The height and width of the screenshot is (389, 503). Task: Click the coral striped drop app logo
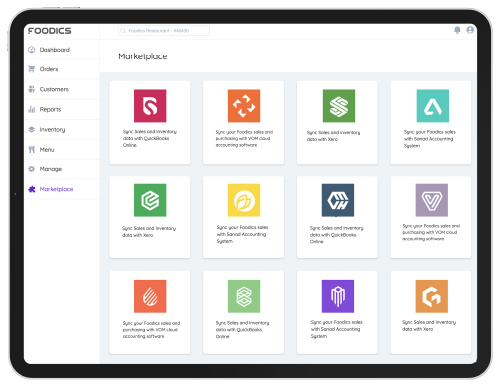(150, 296)
